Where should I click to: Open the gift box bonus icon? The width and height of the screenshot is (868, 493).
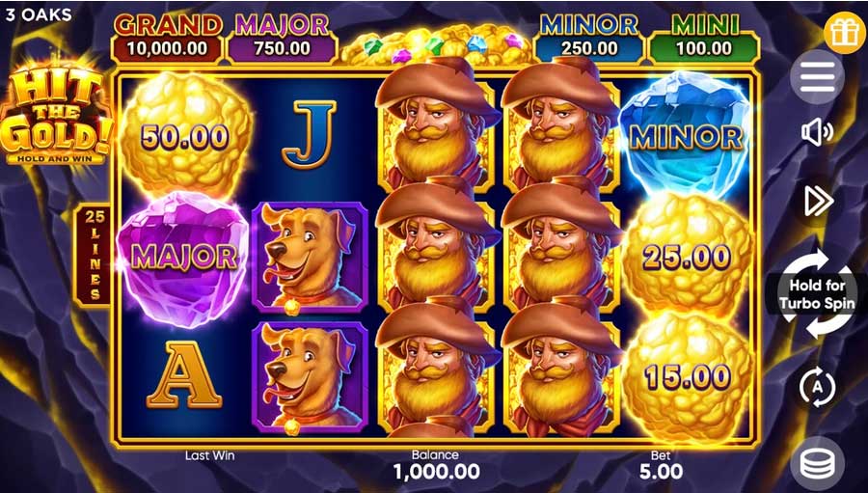pos(844,33)
